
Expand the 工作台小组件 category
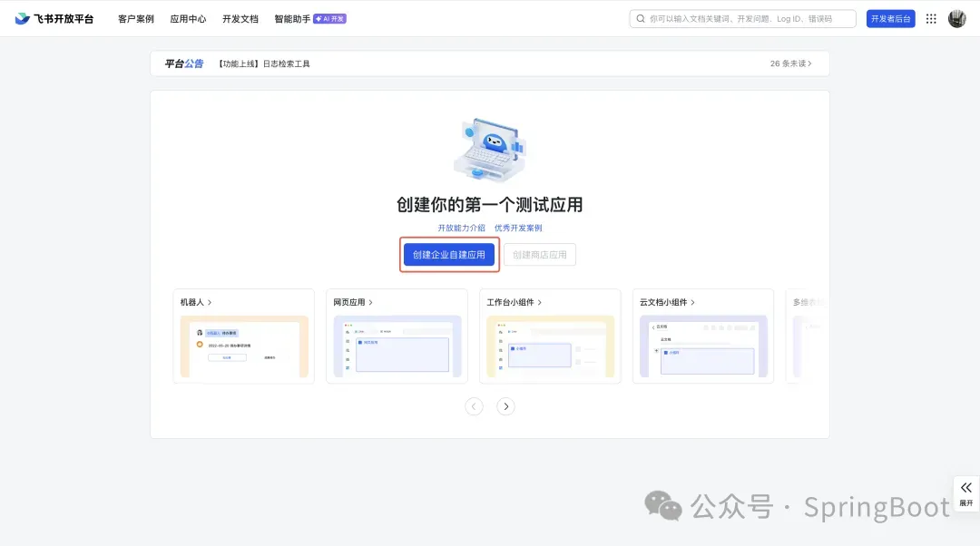514,302
